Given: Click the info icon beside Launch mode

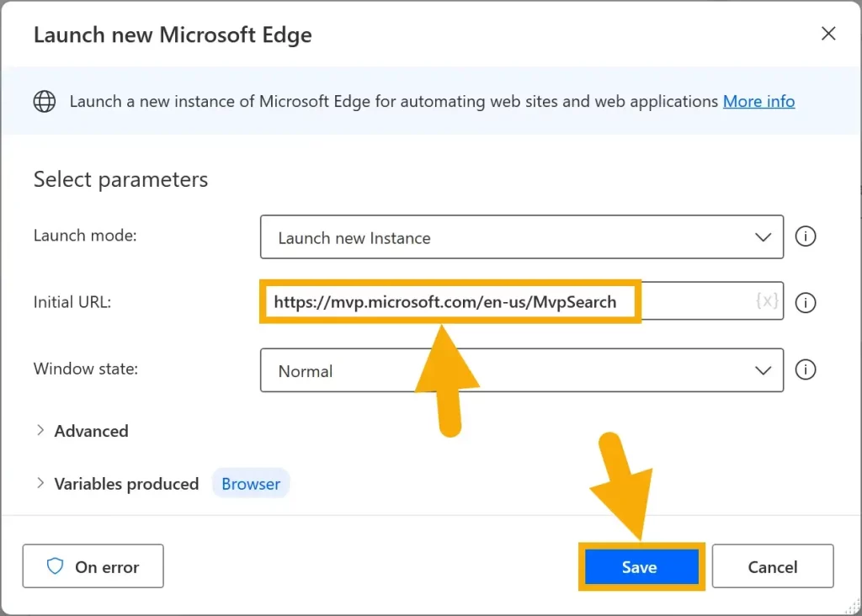Looking at the screenshot, I should [x=806, y=236].
